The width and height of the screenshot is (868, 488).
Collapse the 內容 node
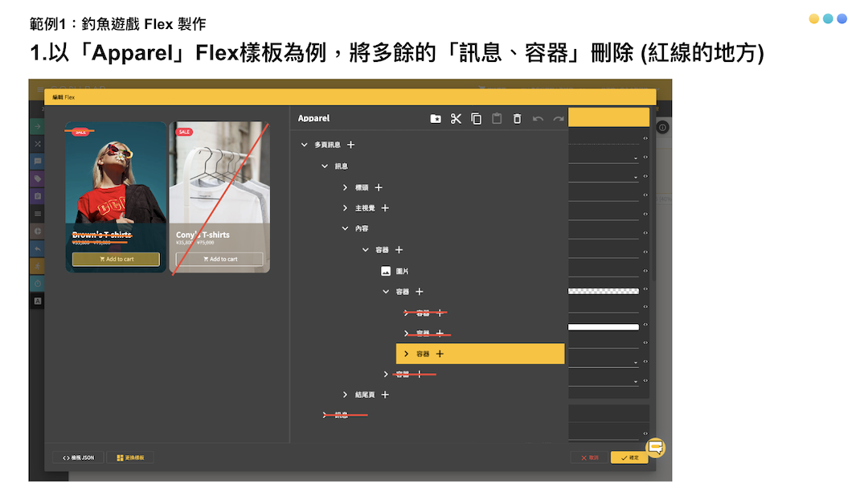[345, 228]
